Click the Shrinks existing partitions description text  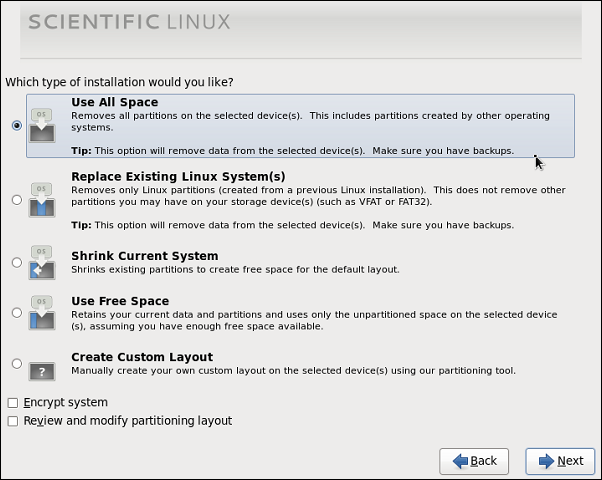point(235,270)
